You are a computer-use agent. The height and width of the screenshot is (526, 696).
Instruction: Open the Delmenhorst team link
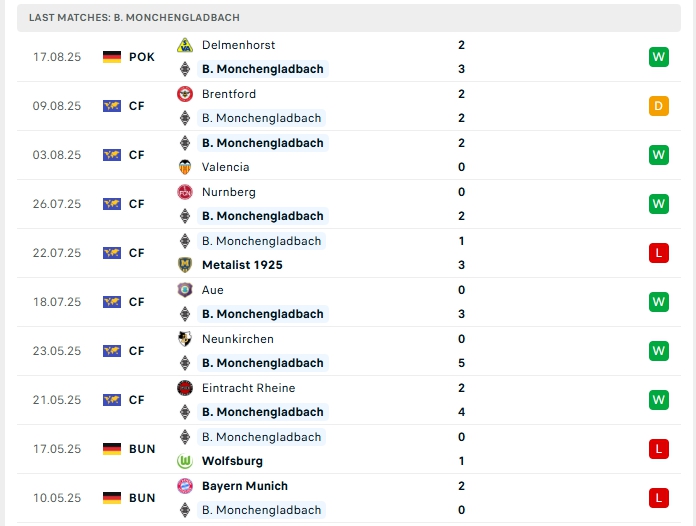click(238, 45)
